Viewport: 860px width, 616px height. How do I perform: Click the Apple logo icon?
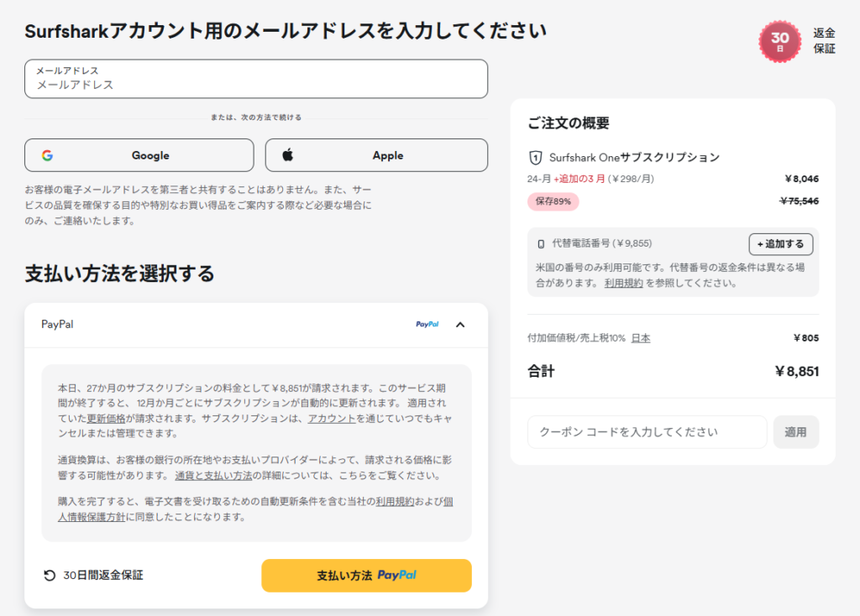coord(288,154)
